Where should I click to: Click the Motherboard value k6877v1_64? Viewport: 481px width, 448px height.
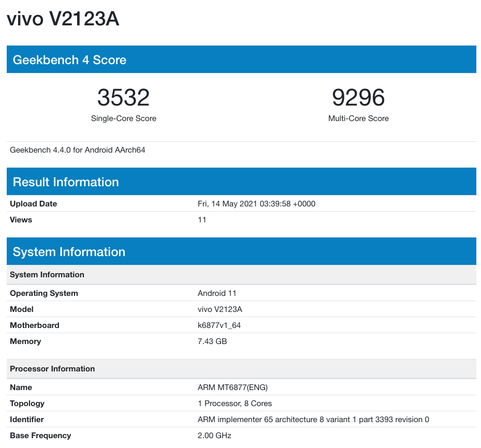pos(219,325)
